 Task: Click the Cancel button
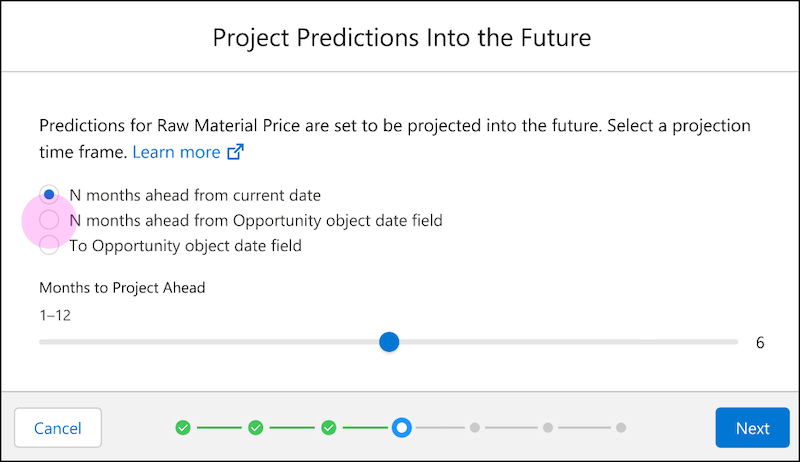(x=58, y=428)
